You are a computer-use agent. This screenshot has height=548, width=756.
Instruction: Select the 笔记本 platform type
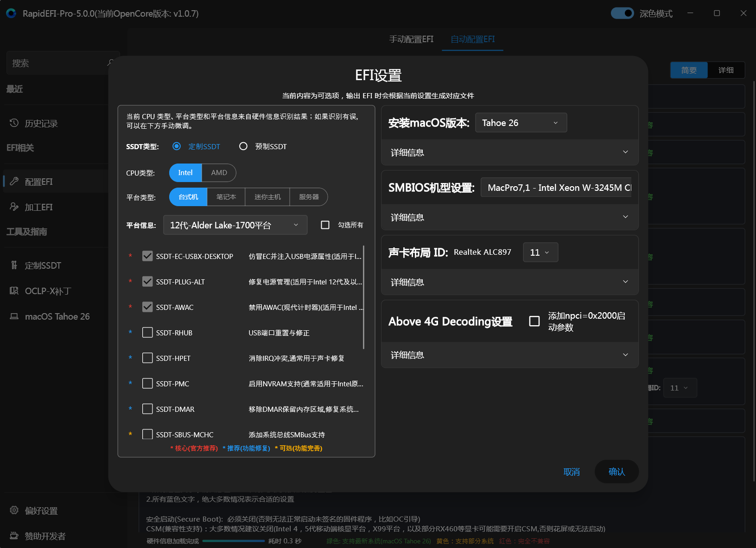coord(226,197)
